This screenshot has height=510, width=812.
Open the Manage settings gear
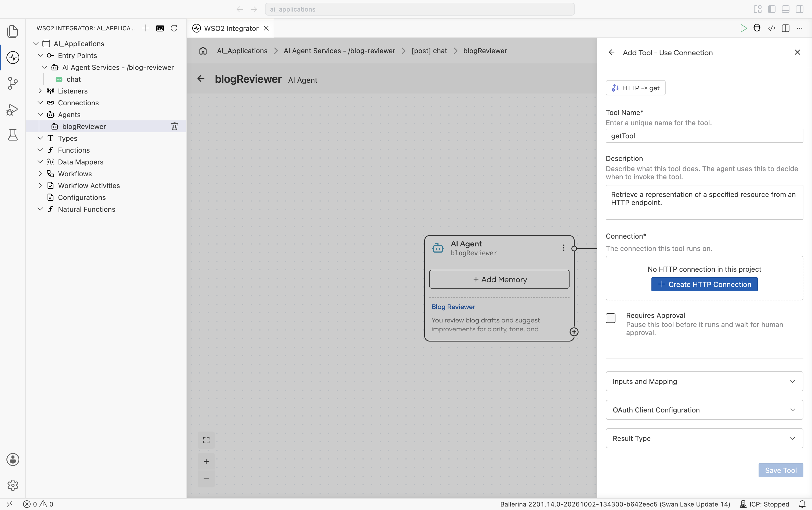[x=12, y=485]
